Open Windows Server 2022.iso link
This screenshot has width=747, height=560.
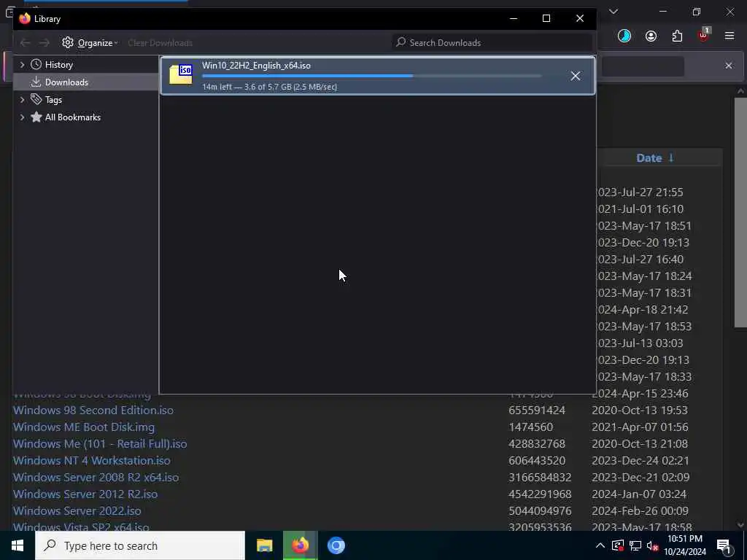[x=77, y=511]
